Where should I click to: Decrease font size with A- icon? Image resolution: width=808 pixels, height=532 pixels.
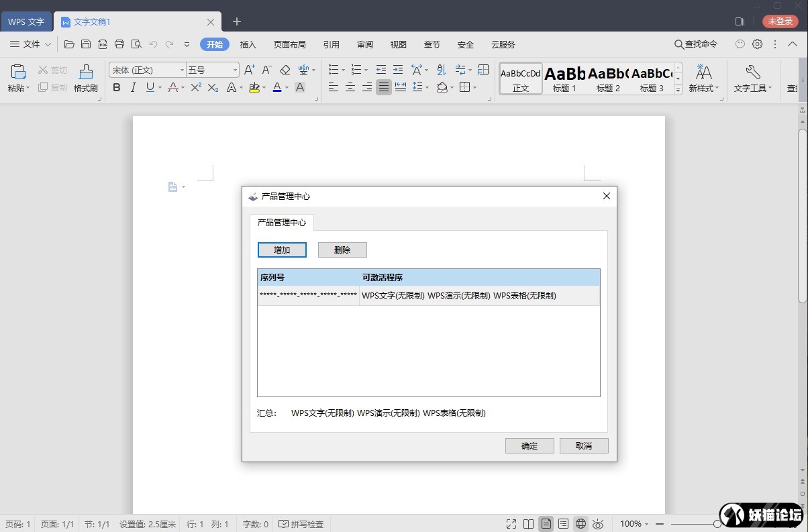tap(266, 70)
